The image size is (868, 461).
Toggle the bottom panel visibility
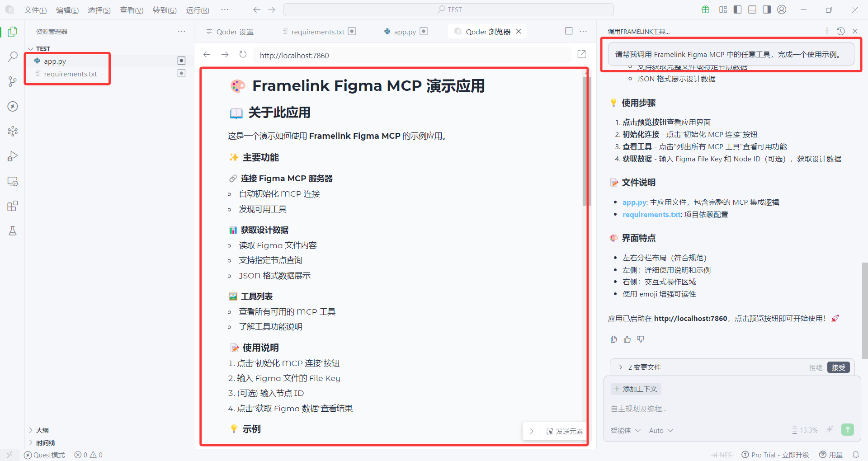(752, 9)
